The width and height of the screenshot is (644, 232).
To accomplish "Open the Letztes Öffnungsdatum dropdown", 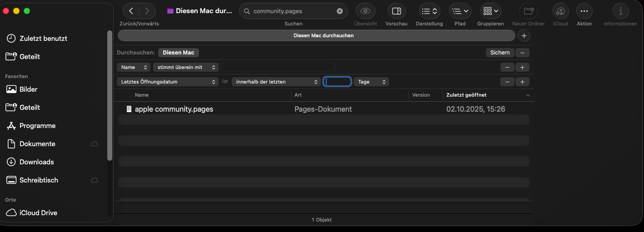I will pyautogui.click(x=167, y=82).
